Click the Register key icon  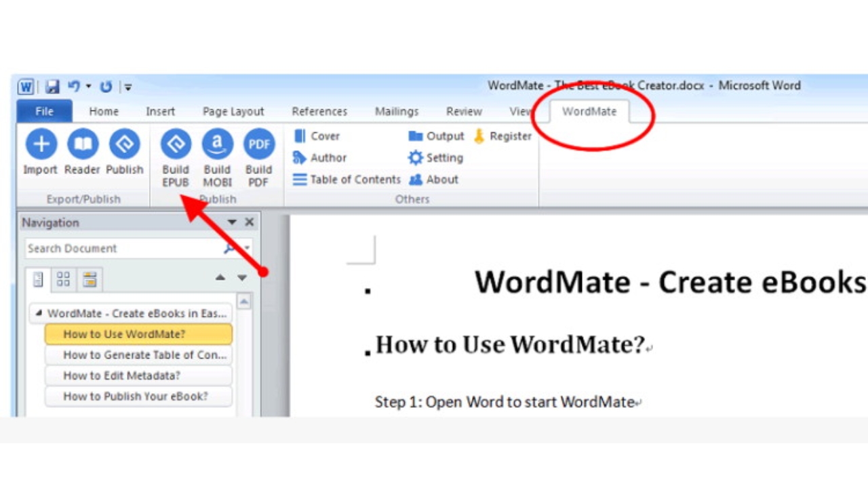479,136
